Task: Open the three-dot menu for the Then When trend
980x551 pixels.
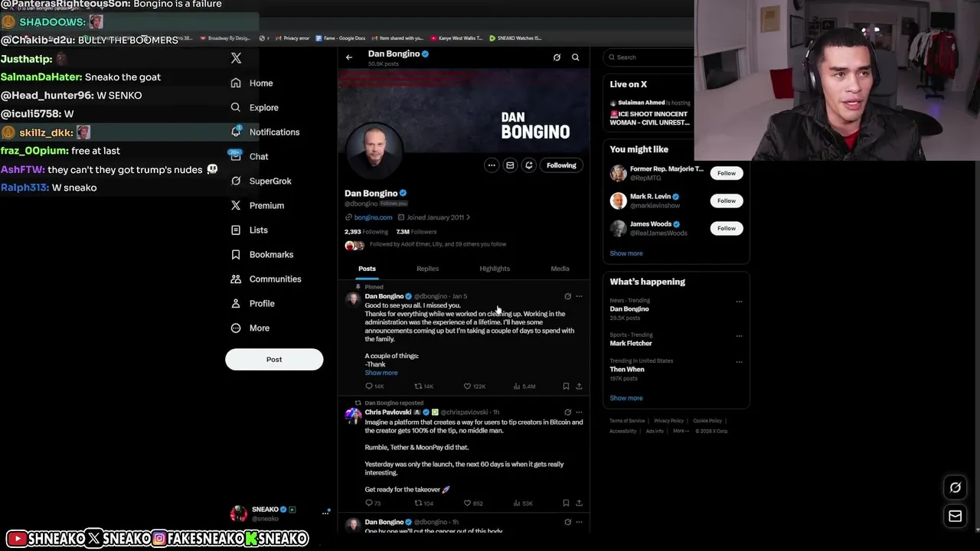Action: tap(739, 362)
